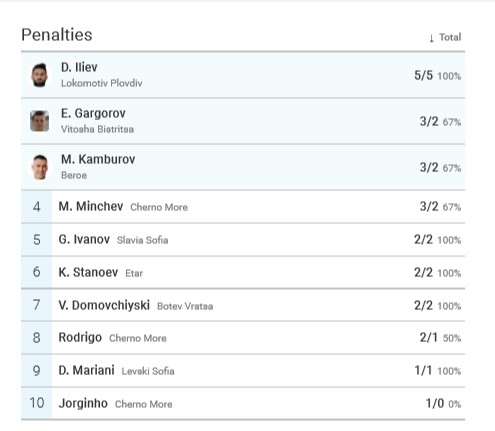The width and height of the screenshot is (495, 431).
Task: Open Vitosha Bistritsa team link
Action: (97, 129)
